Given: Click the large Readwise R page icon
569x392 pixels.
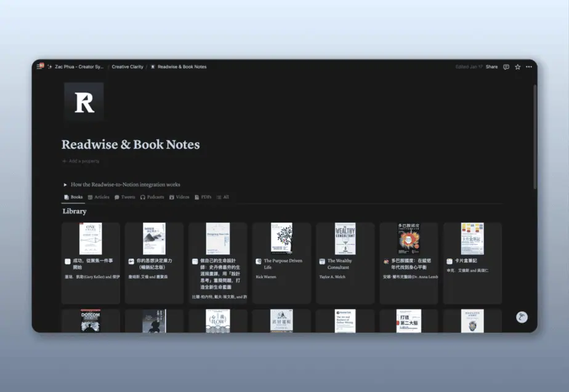Looking at the screenshot, I should tap(84, 102).
